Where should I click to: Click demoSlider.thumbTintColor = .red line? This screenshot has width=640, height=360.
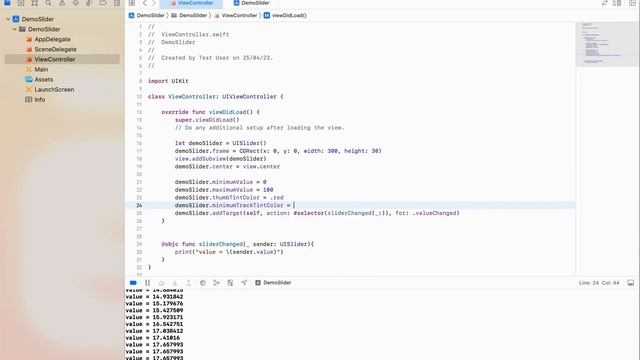click(x=229, y=198)
